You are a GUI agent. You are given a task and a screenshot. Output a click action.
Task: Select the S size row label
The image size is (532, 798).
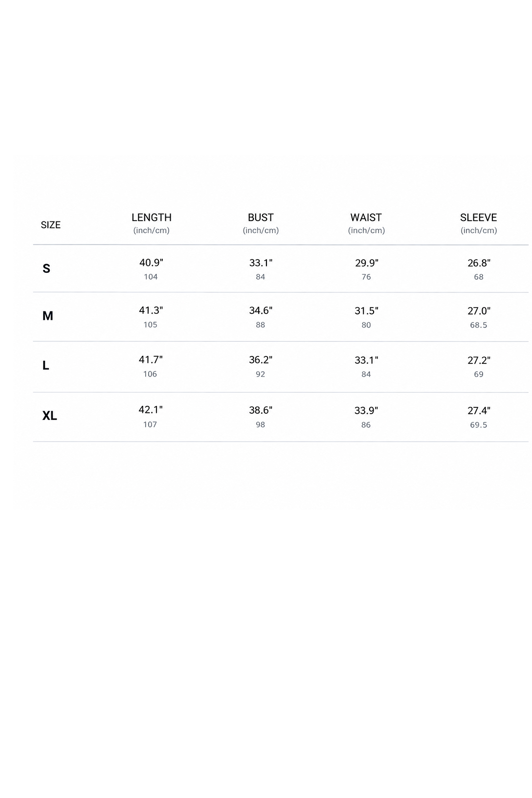[46, 268]
